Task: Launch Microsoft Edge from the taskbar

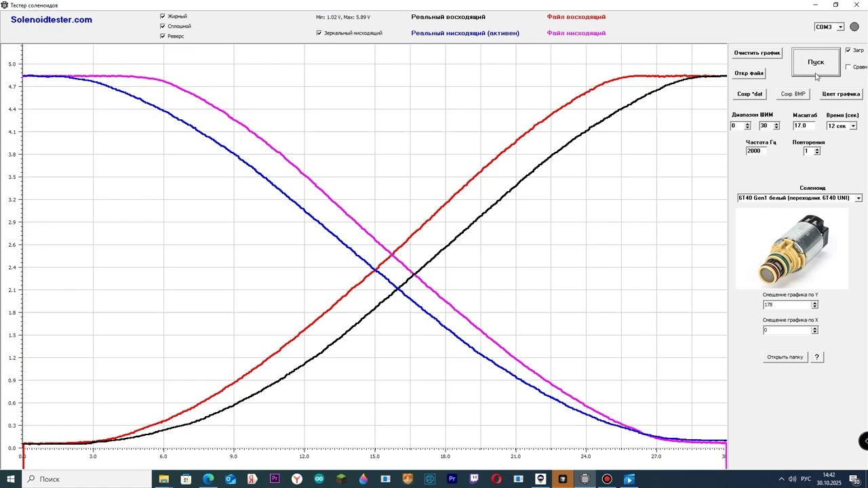Action: tap(208, 479)
